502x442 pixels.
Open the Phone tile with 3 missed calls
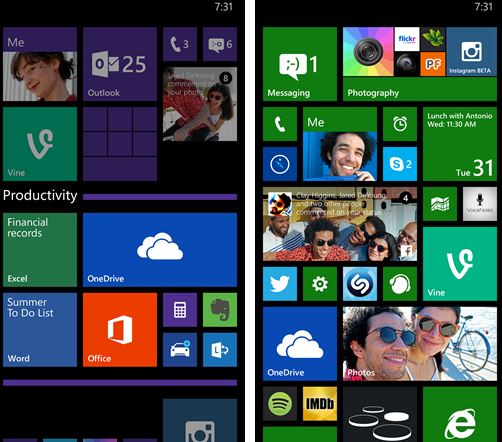(x=180, y=44)
